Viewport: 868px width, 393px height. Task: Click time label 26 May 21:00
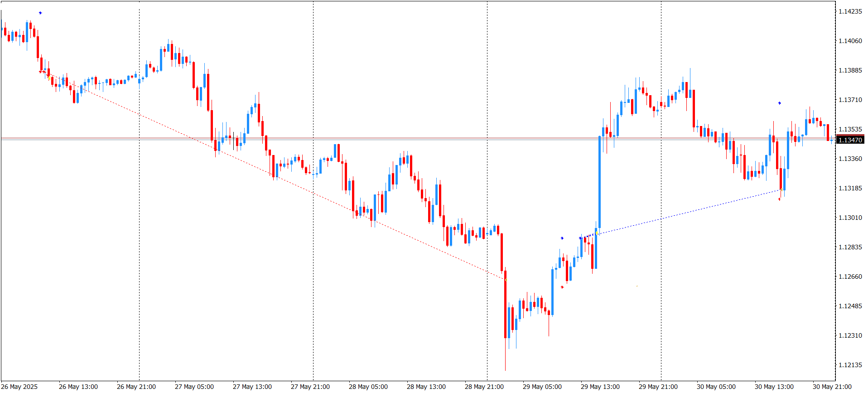(x=136, y=387)
